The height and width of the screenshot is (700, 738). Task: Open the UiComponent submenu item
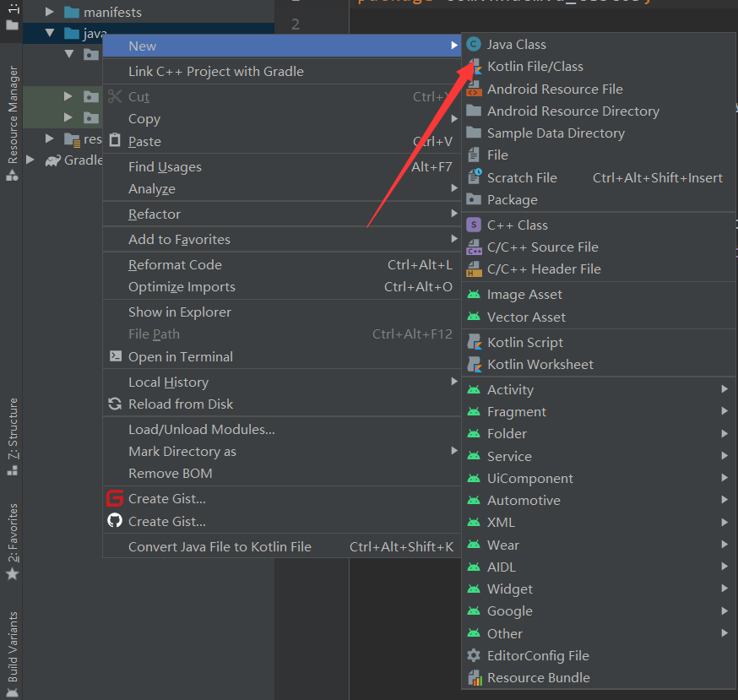click(x=599, y=478)
